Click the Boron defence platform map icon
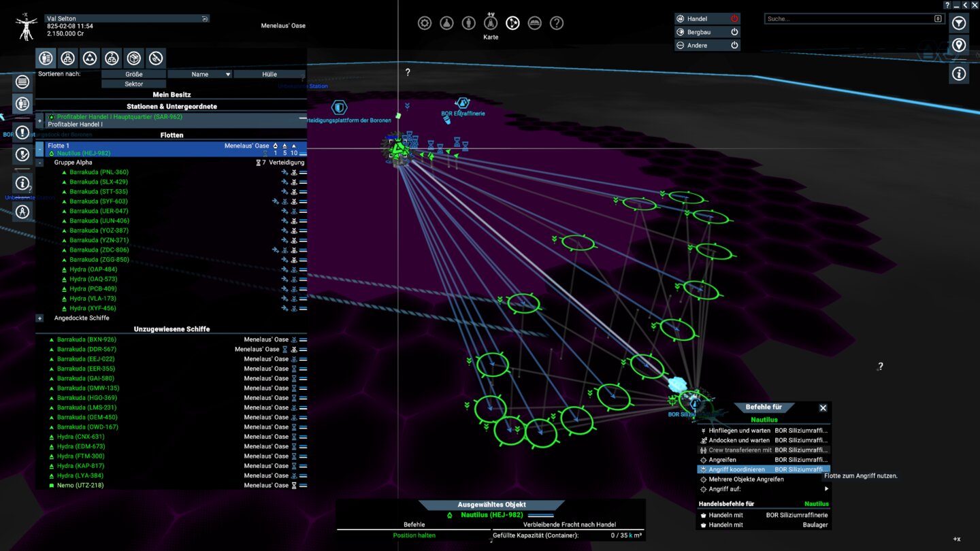980x551 pixels. (x=339, y=107)
